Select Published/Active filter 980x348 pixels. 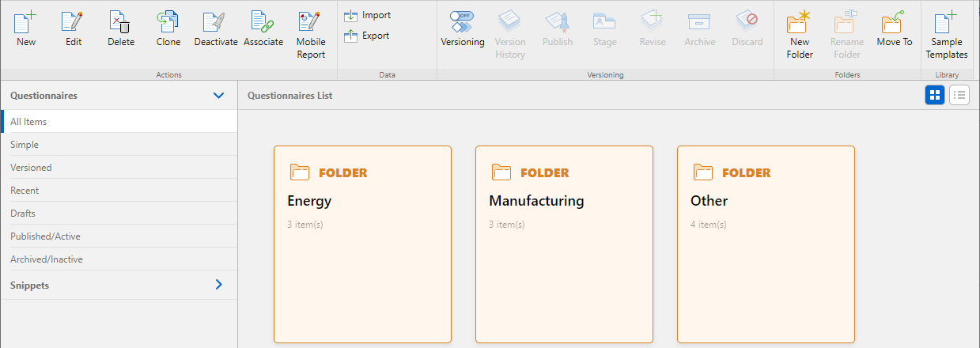(x=45, y=236)
